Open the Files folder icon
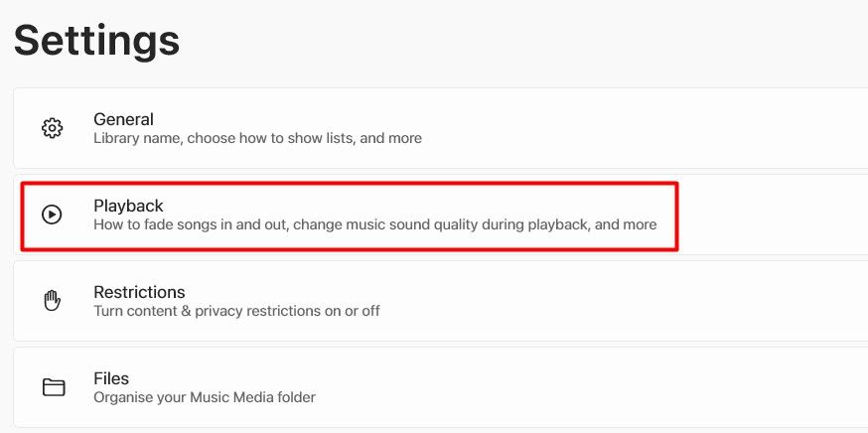 [54, 387]
